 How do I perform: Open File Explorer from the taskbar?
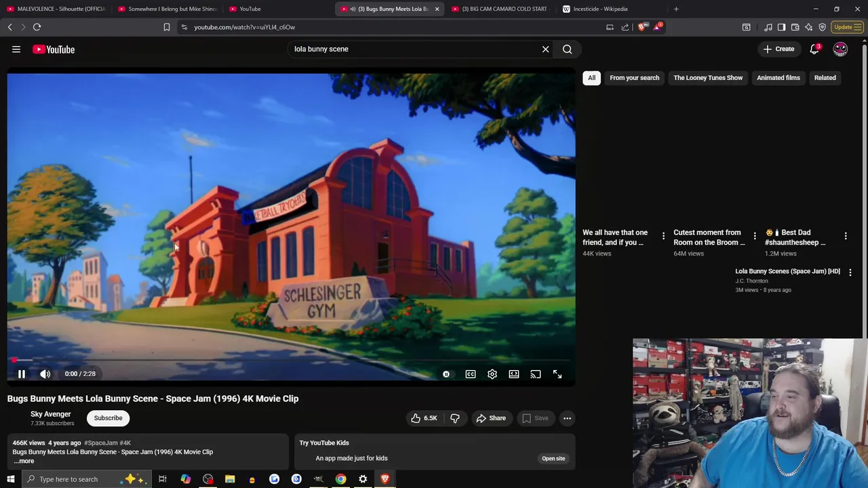click(230, 479)
